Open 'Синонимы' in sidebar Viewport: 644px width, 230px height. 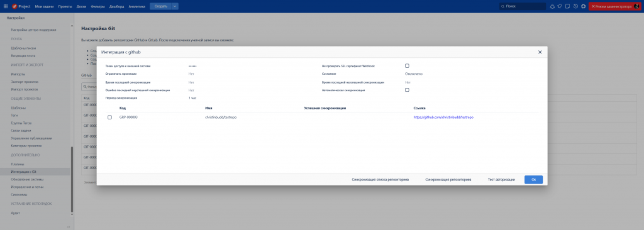tap(19, 195)
